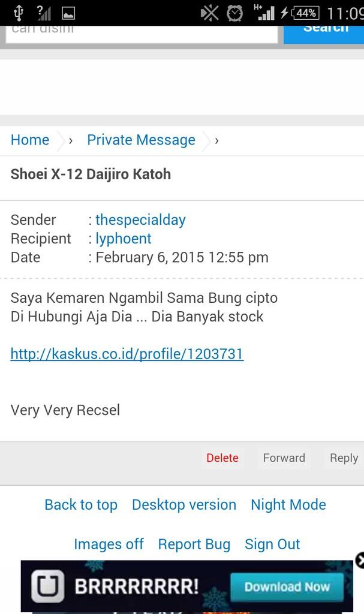Open Private Message from the breadcrumb
The height and width of the screenshot is (614, 364).
pos(141,140)
